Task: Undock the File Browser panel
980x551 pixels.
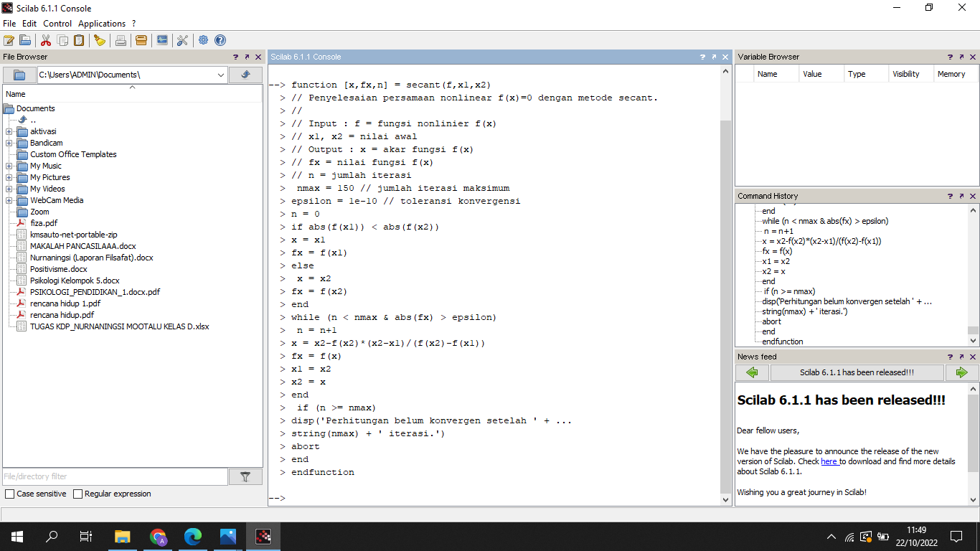Action: (247, 57)
